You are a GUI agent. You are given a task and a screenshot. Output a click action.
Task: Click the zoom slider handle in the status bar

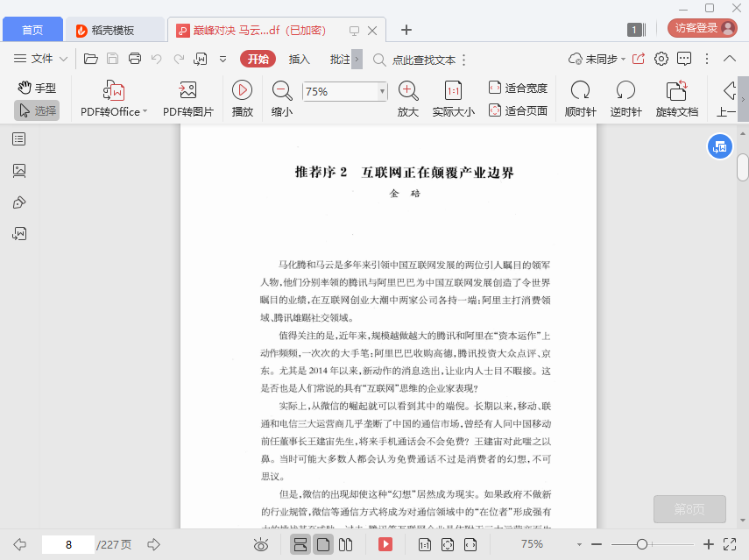[642, 544]
